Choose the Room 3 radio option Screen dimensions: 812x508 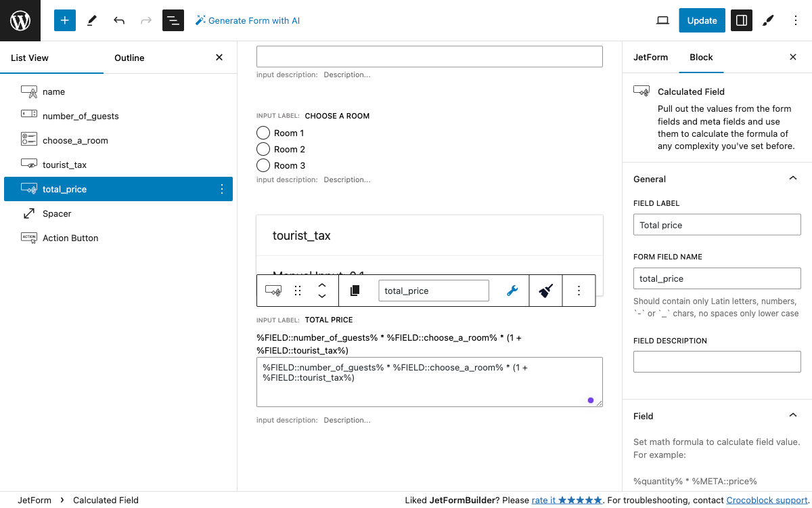coord(263,165)
